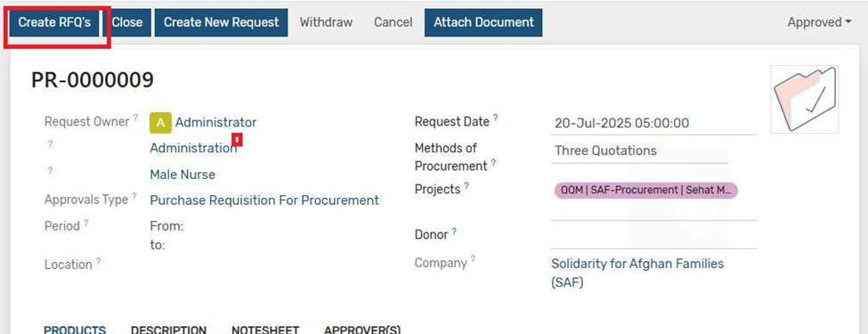
Task: Click the Request Date help question mark
Action: click(496, 118)
